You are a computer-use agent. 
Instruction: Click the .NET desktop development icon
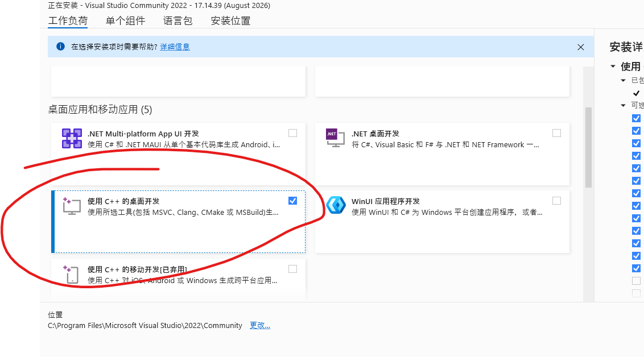click(x=335, y=138)
